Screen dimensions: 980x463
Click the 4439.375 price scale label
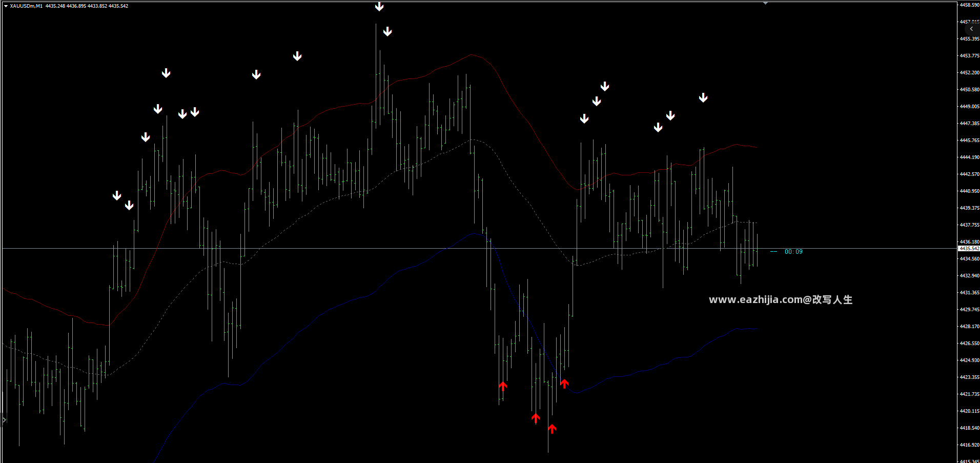pyautogui.click(x=969, y=208)
